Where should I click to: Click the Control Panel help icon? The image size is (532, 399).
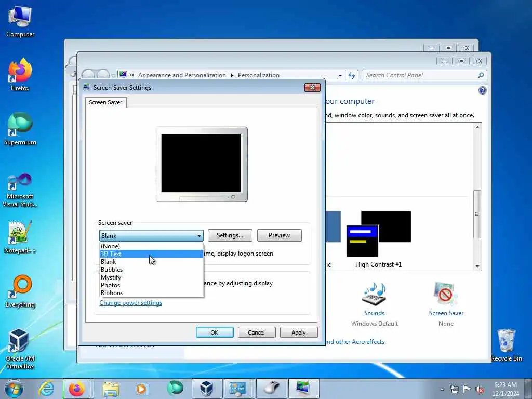(482, 90)
